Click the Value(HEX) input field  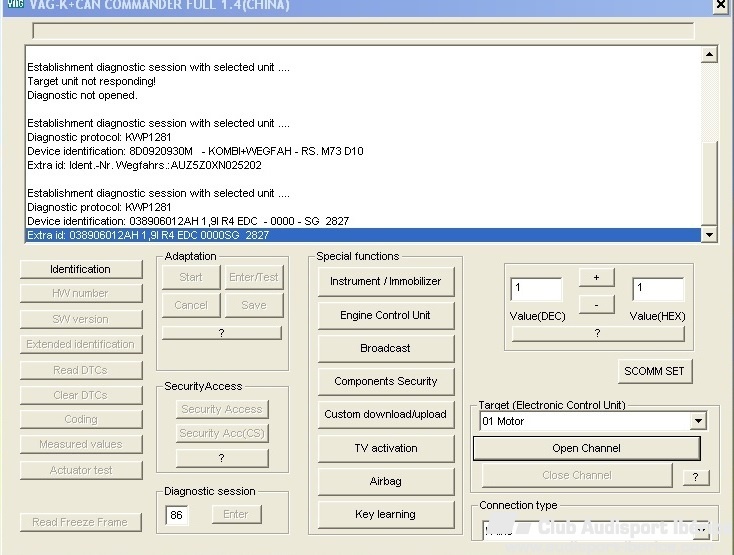click(x=657, y=290)
